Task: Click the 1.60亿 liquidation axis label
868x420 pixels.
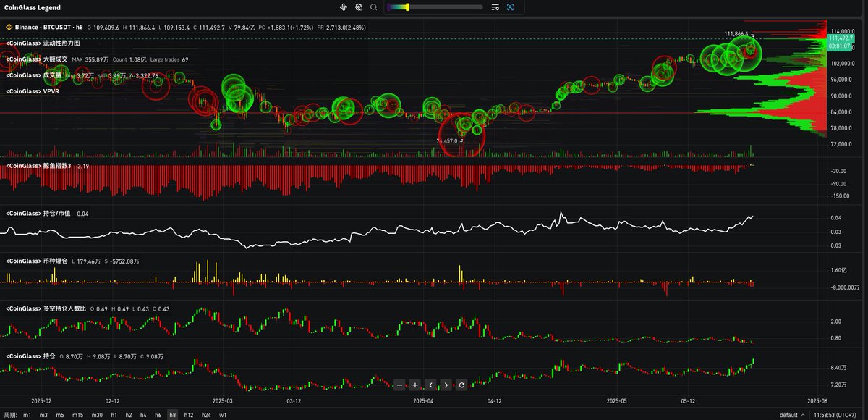Action: pos(838,270)
